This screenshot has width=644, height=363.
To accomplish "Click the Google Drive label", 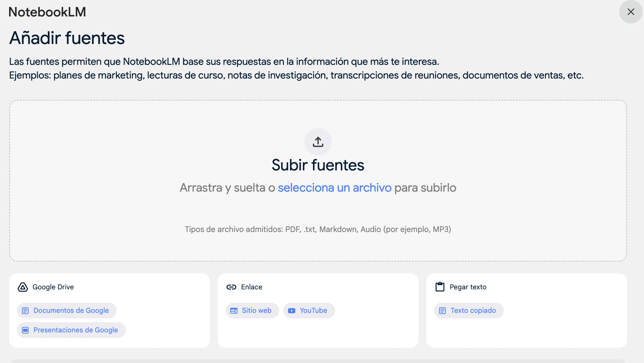I will [53, 287].
